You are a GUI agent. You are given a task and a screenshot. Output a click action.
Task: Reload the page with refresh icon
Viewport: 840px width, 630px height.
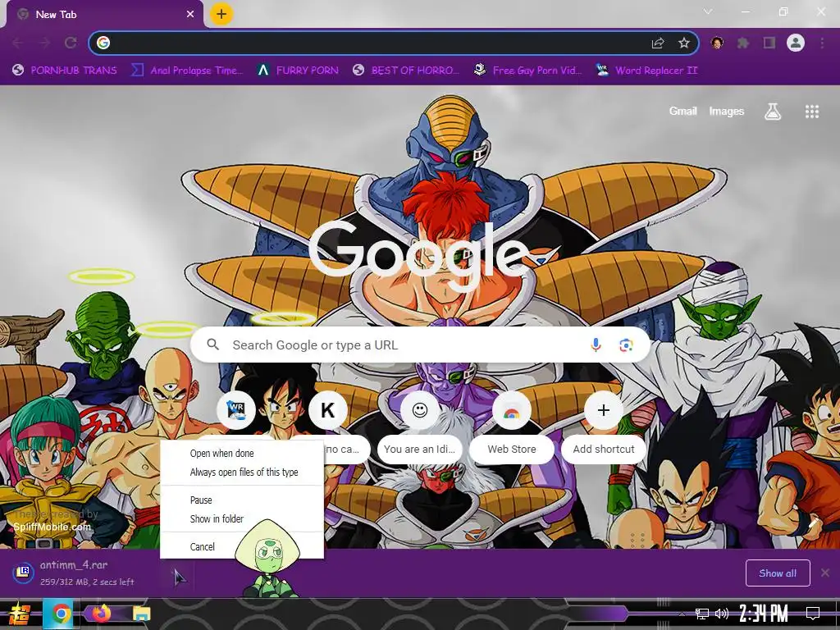pyautogui.click(x=71, y=43)
